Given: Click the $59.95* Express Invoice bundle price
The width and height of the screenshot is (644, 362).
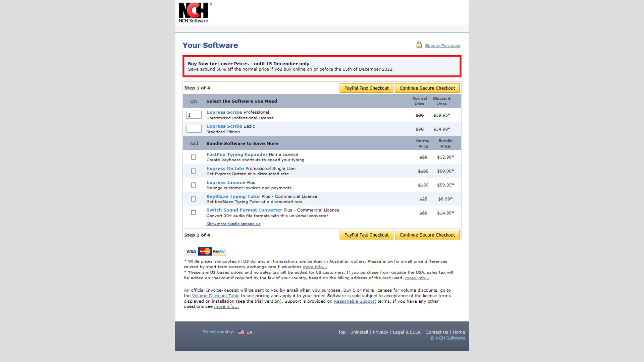Looking at the screenshot, I should tap(445, 185).
